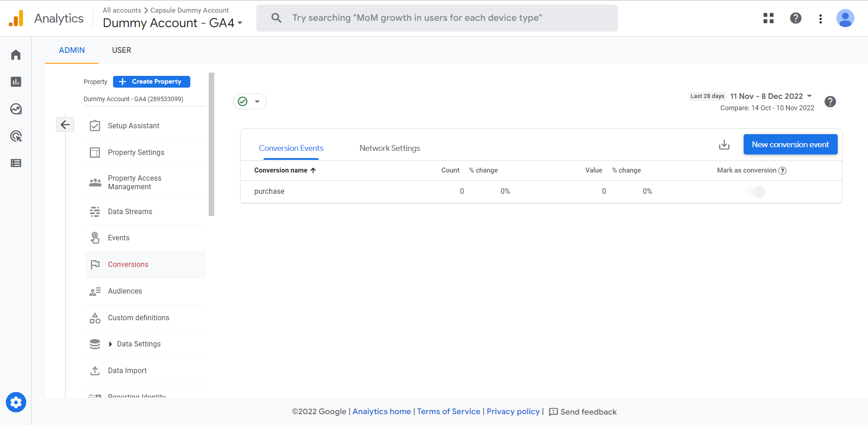Open Explore icon in left rail

(16, 109)
